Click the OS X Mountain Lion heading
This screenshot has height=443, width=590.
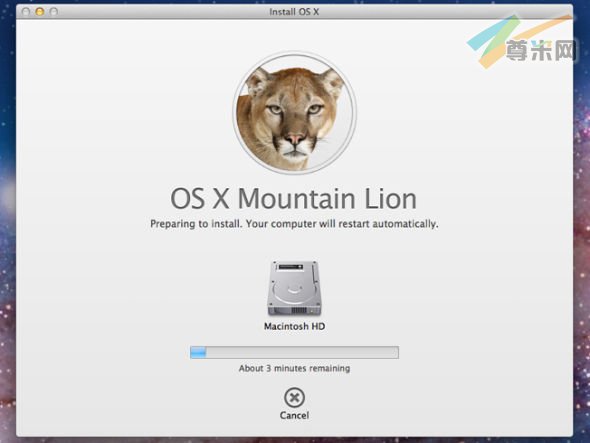[x=293, y=198]
